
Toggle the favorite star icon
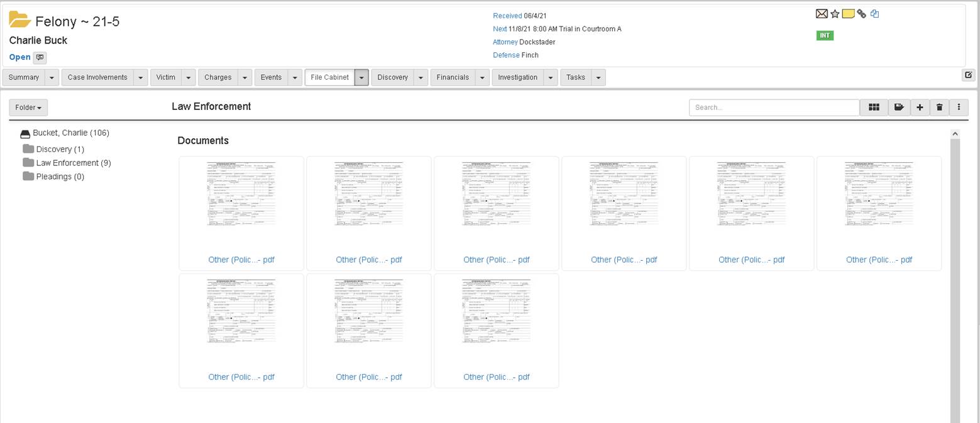(x=835, y=14)
